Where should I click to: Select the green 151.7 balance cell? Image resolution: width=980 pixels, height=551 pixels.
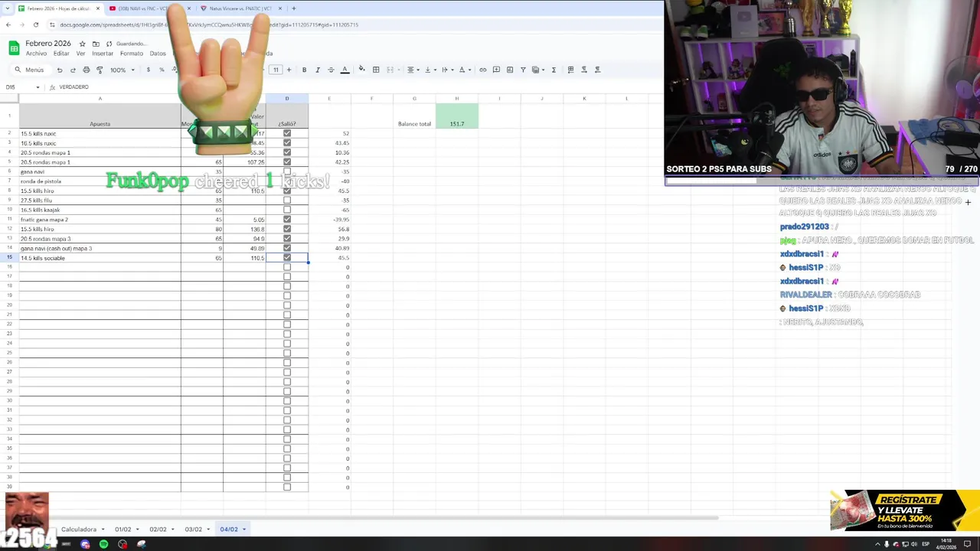[457, 116]
